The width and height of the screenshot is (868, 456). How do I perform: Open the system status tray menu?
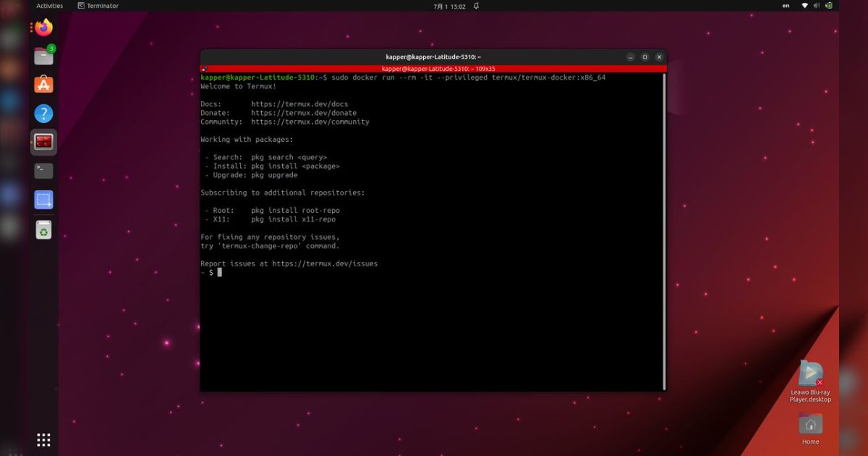[817, 5]
